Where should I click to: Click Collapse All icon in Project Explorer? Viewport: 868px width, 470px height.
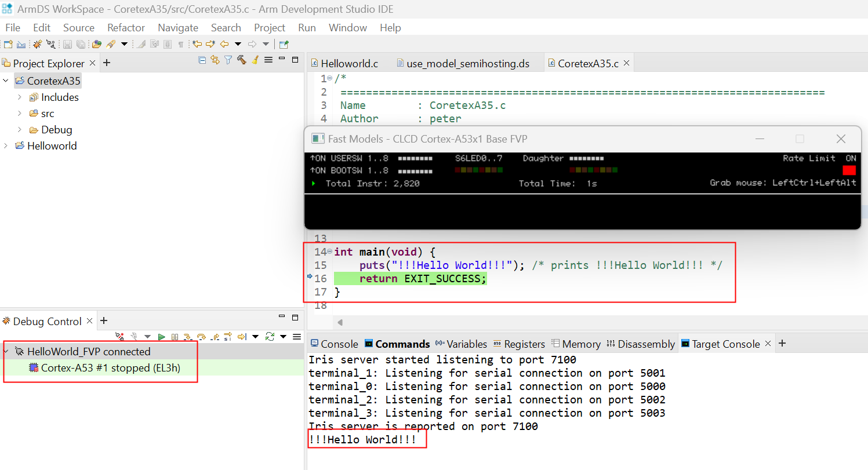pyautogui.click(x=202, y=60)
